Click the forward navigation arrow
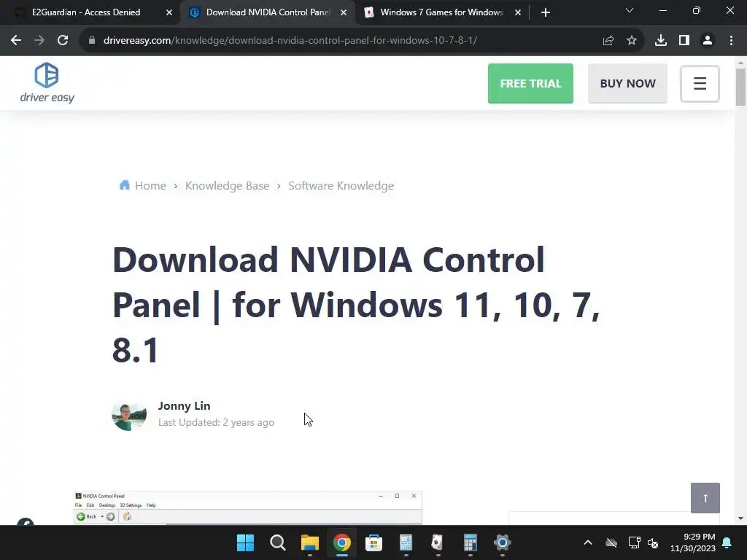The height and width of the screenshot is (560, 747). point(39,41)
